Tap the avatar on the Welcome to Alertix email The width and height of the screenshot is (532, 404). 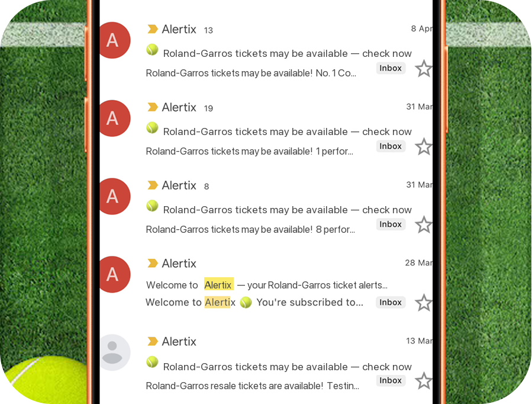pyautogui.click(x=112, y=274)
